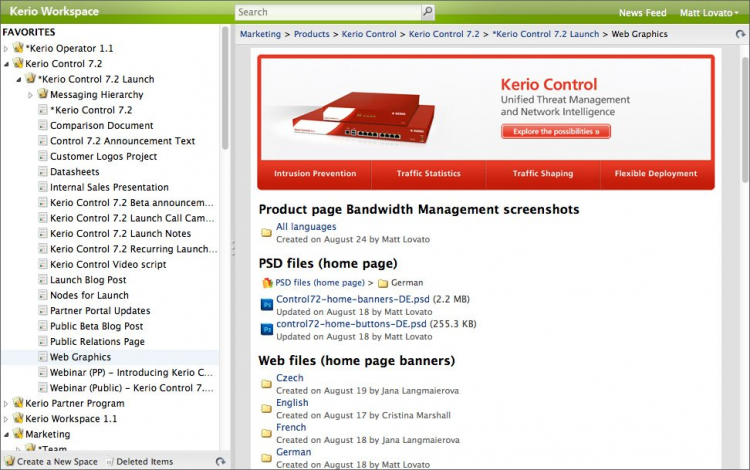
Task: Expand the Kerio Workspace 1.1 node
Action: point(6,419)
